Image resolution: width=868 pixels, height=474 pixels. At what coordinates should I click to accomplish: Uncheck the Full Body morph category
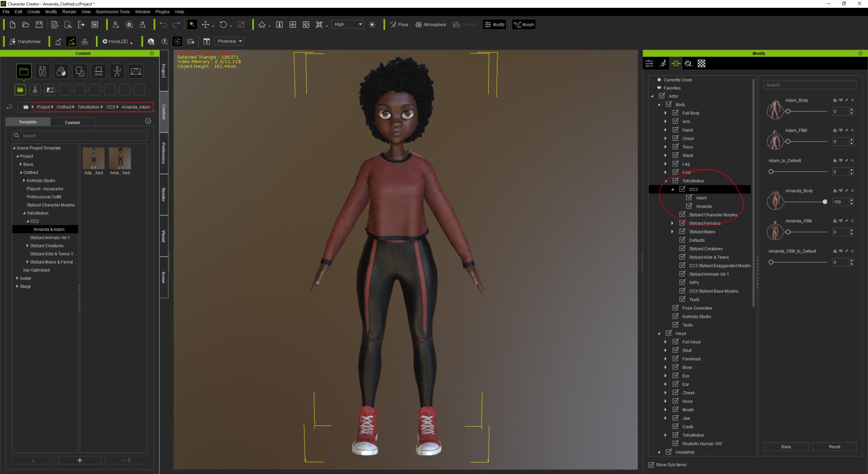[x=675, y=113]
